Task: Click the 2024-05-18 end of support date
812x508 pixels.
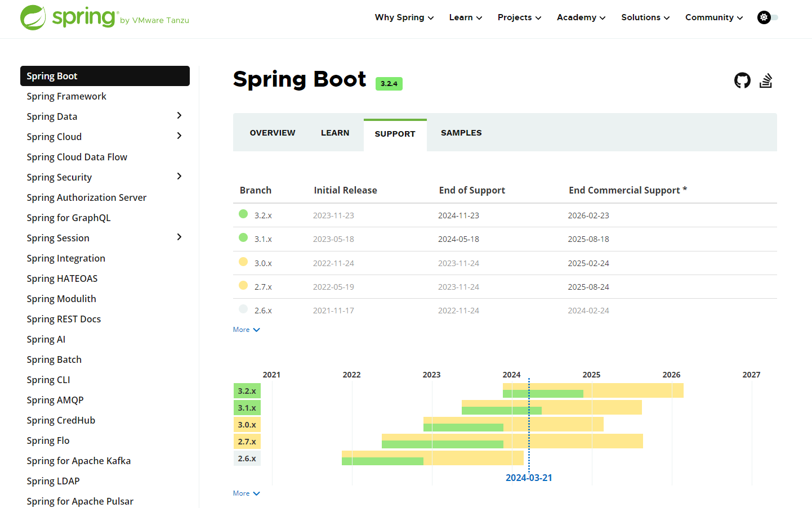Action: pyautogui.click(x=459, y=239)
